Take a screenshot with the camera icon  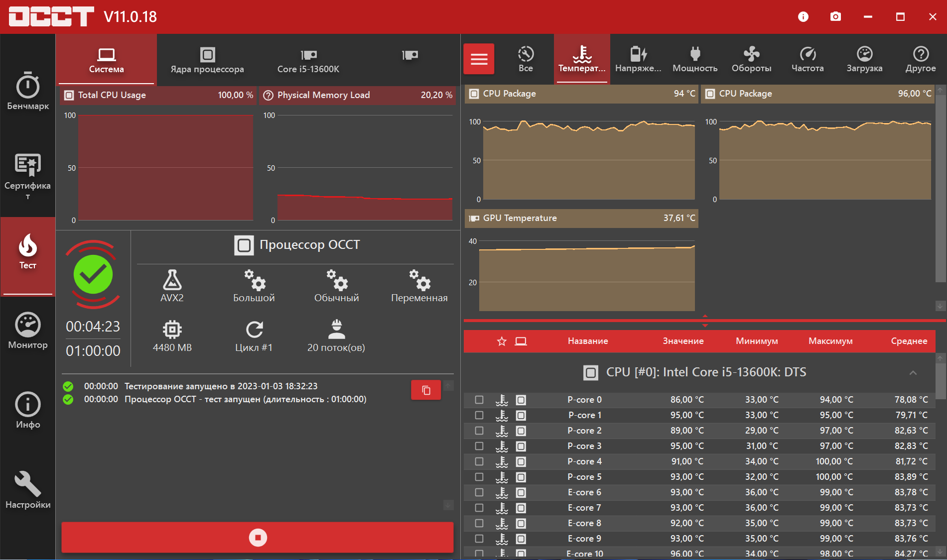(x=835, y=16)
